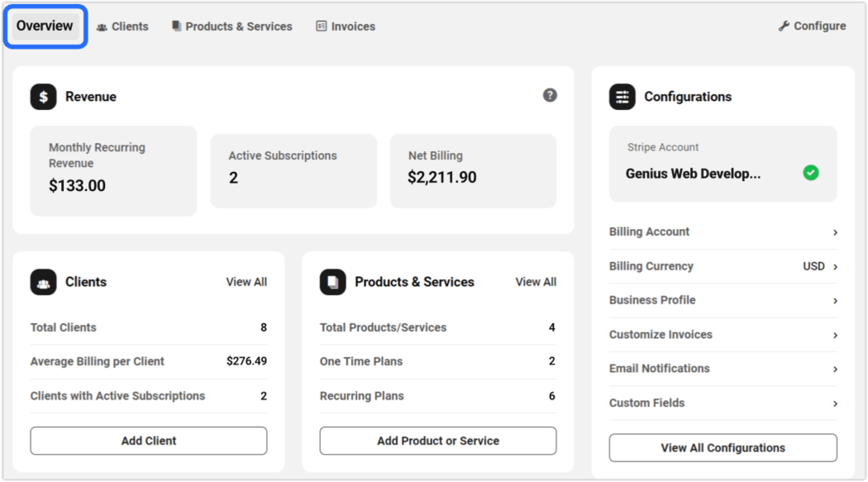
Task: Click the Configurations sliders icon
Action: pos(622,97)
